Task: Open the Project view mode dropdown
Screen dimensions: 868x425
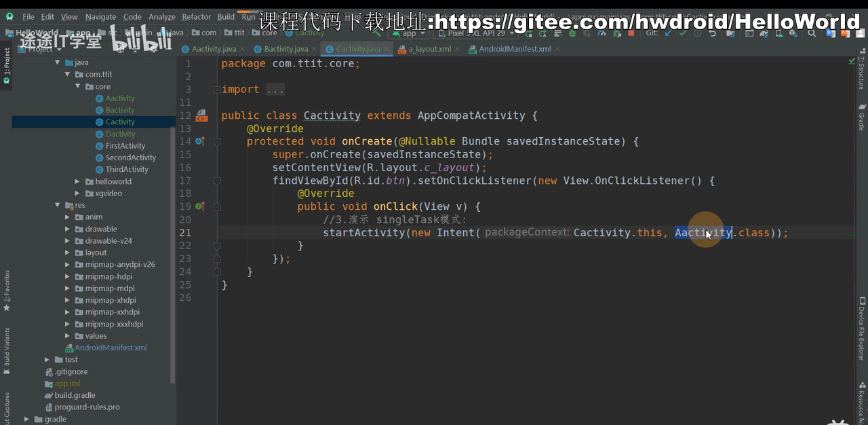Action: click(x=40, y=49)
